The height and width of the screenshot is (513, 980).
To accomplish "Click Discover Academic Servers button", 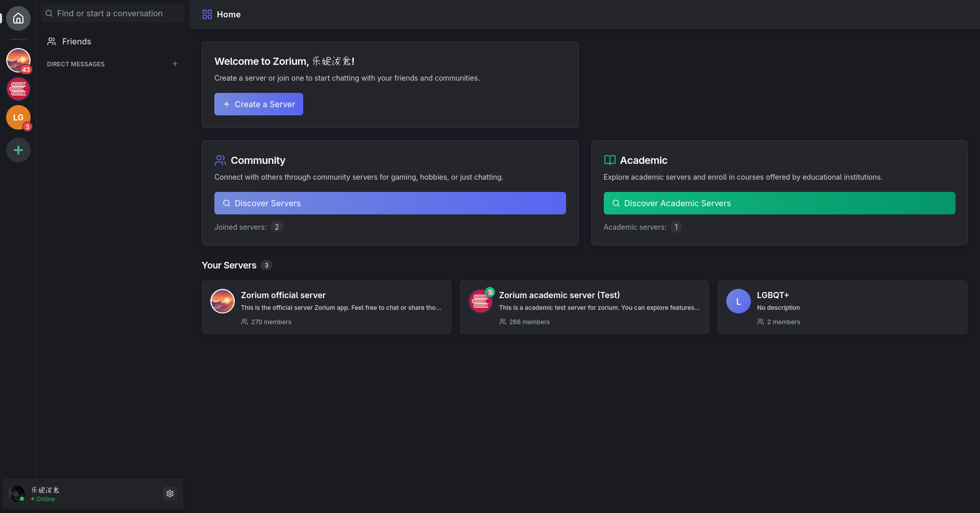I will tap(779, 203).
